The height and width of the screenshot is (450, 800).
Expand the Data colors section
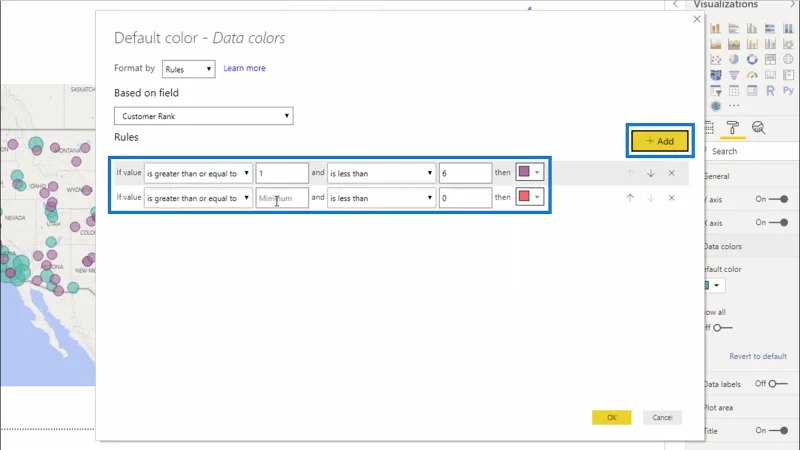pyautogui.click(x=722, y=246)
